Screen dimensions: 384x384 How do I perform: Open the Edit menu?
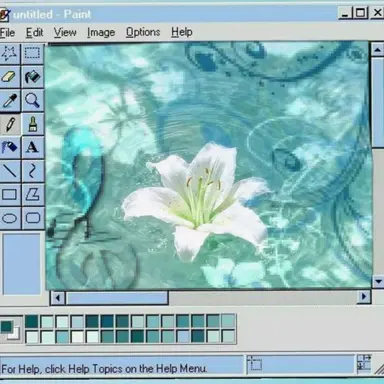tap(34, 33)
